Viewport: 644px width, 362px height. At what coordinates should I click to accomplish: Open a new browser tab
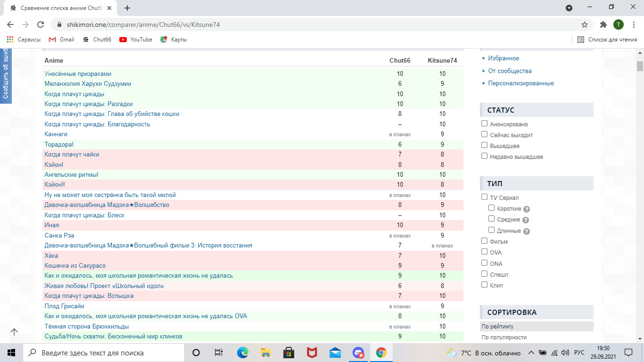tap(127, 8)
